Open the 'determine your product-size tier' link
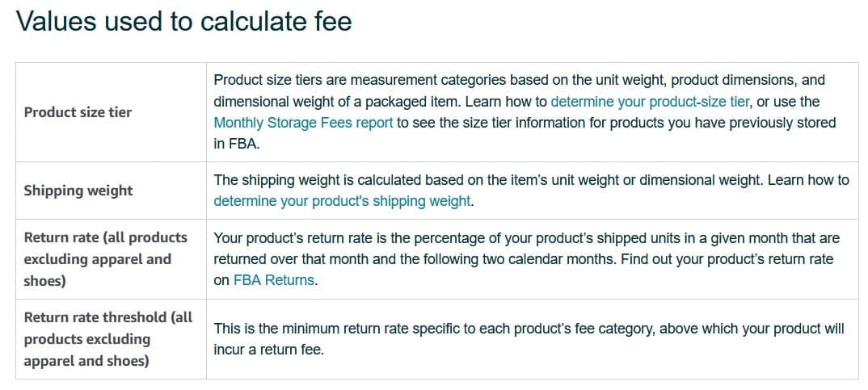 651,102
